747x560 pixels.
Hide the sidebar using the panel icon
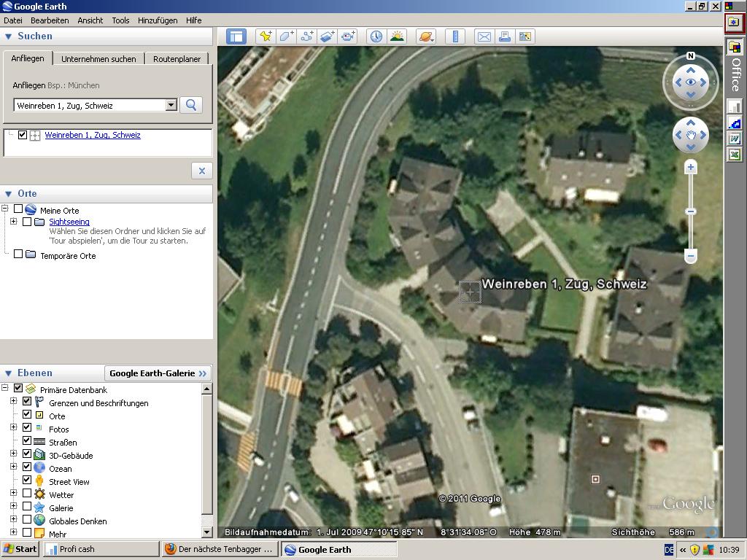pos(236,36)
